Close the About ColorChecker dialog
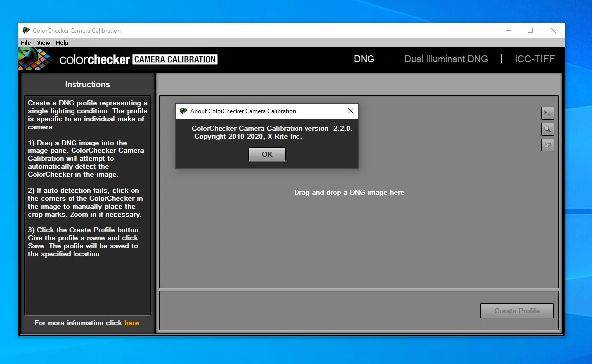The height and width of the screenshot is (364, 592). coord(350,111)
